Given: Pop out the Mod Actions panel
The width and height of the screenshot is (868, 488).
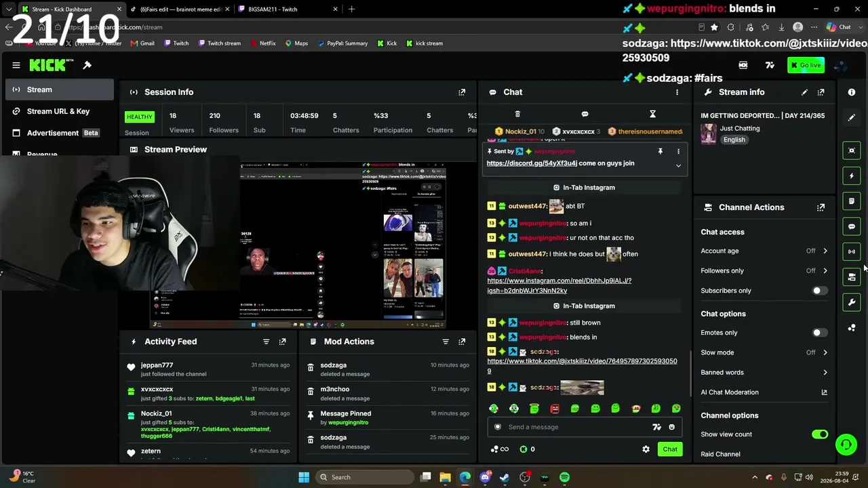Looking at the screenshot, I should pyautogui.click(x=462, y=342).
